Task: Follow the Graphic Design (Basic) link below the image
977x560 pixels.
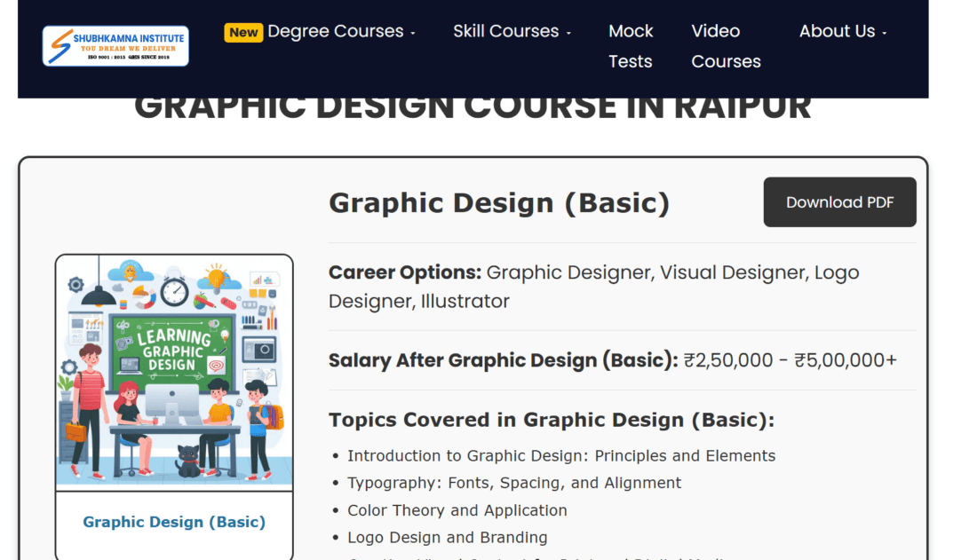Action: pyautogui.click(x=174, y=522)
